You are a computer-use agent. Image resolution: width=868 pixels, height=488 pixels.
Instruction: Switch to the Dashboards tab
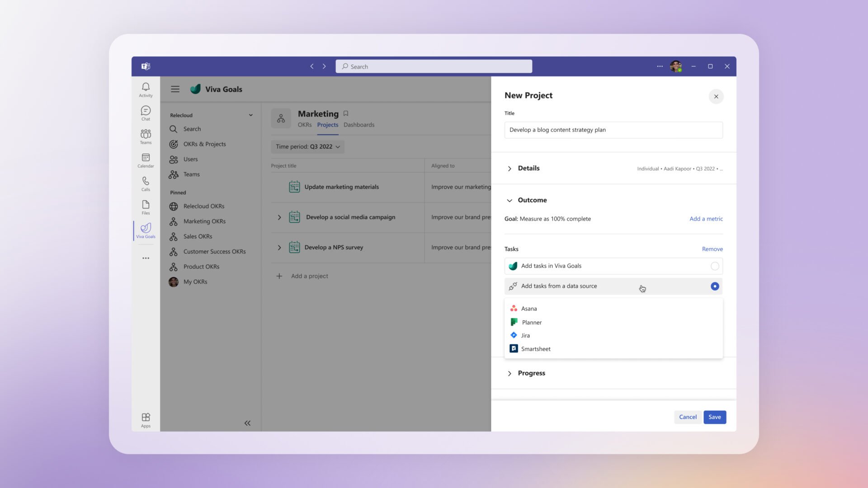[359, 125]
